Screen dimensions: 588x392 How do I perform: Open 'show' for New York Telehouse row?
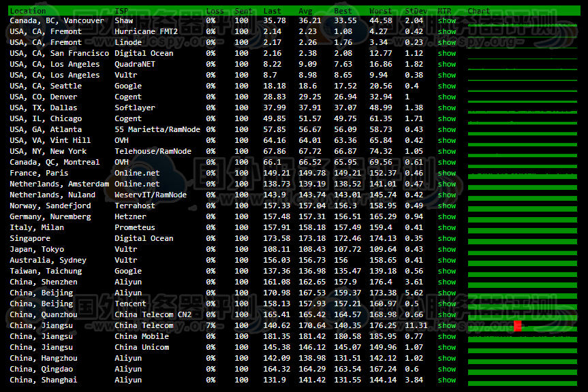click(x=447, y=151)
